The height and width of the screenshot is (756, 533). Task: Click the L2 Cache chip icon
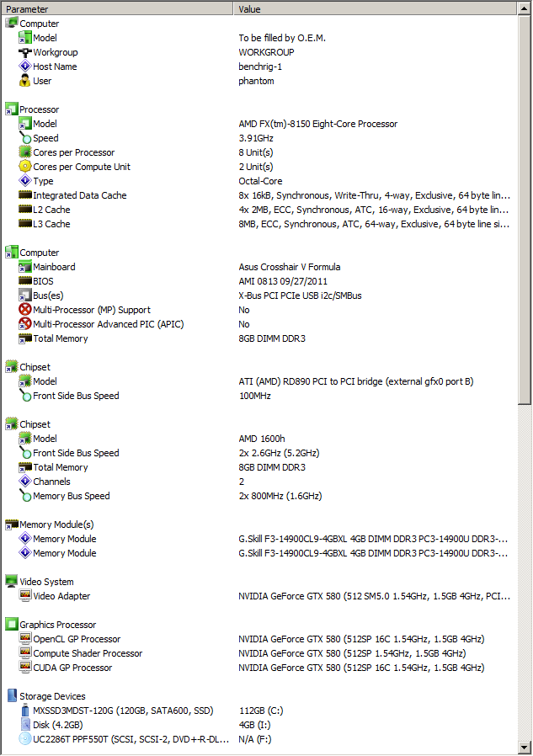(x=25, y=210)
